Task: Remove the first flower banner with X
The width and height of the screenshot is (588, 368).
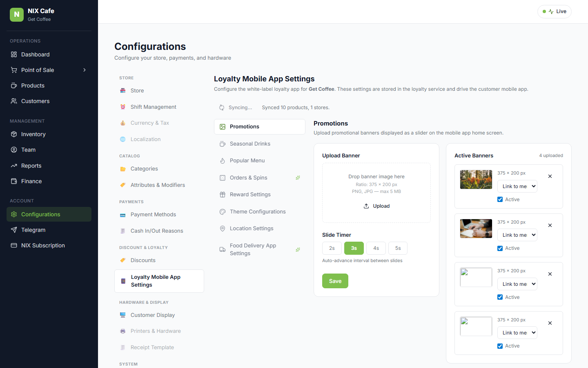Action: 550,176
